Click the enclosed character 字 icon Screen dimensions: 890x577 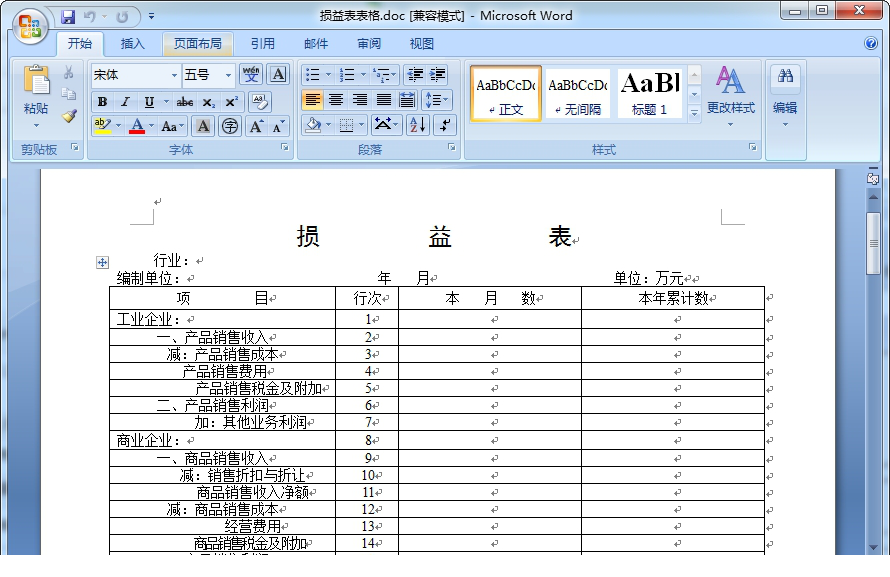[x=230, y=126]
